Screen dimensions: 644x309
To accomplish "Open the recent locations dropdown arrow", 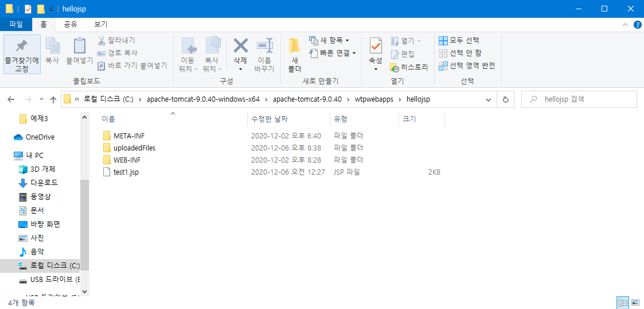I will click(41, 99).
